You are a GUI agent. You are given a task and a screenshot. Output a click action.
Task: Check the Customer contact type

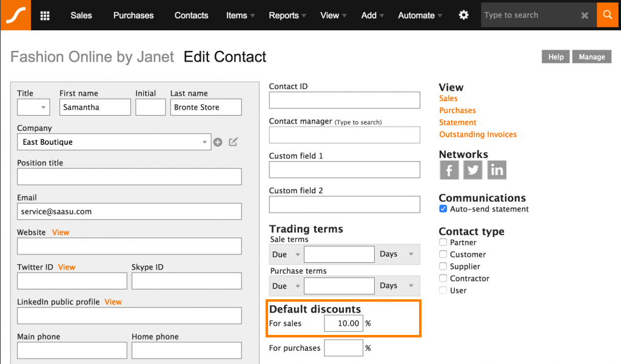click(443, 254)
